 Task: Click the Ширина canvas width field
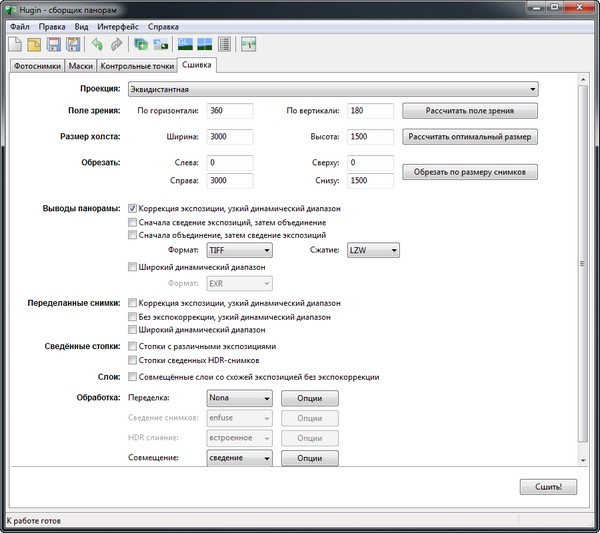click(229, 136)
